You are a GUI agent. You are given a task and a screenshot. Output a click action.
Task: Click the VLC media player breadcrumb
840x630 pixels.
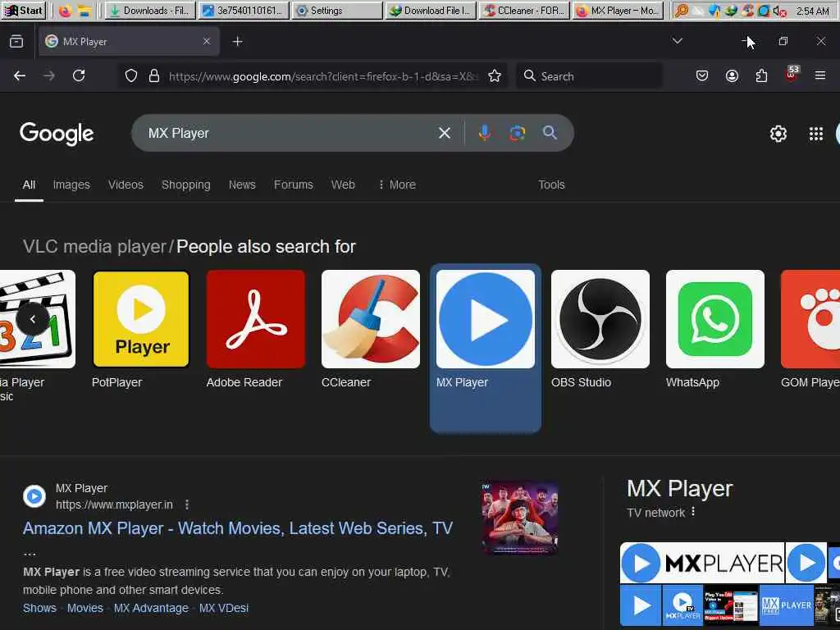pos(95,246)
